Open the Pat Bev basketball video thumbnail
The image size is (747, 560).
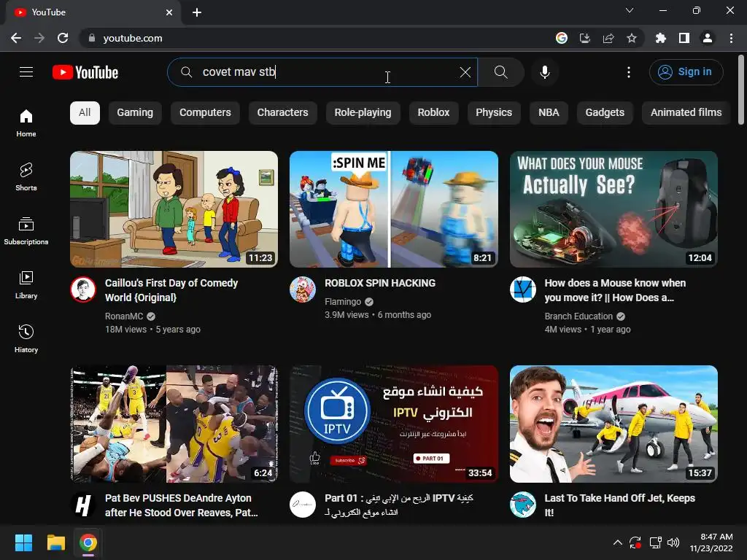[x=174, y=424]
